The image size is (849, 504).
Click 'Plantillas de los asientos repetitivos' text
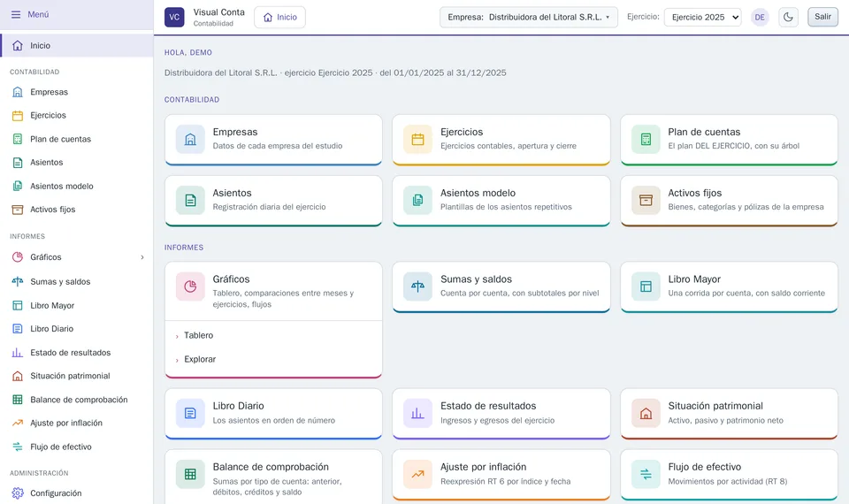point(506,207)
